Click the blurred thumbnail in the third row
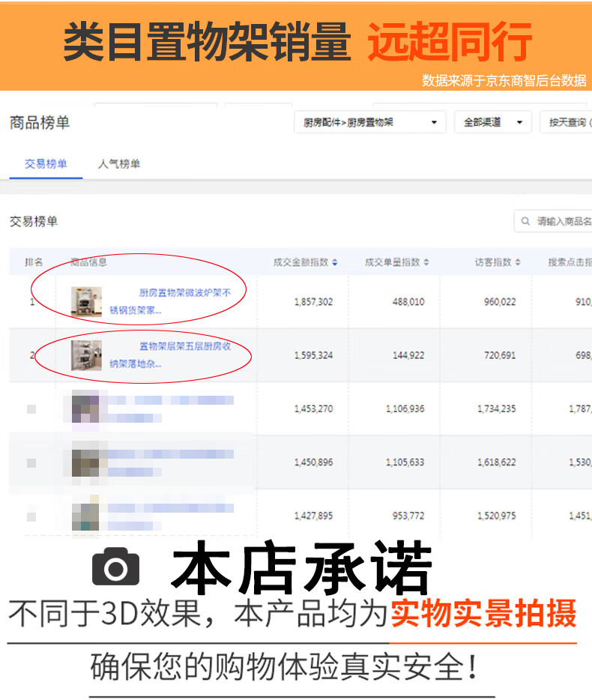 pos(86,408)
